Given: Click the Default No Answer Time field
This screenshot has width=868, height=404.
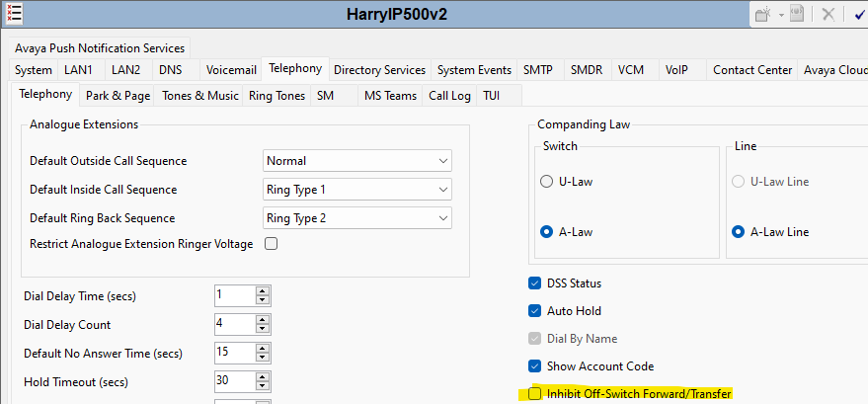Looking at the screenshot, I should pos(235,353).
